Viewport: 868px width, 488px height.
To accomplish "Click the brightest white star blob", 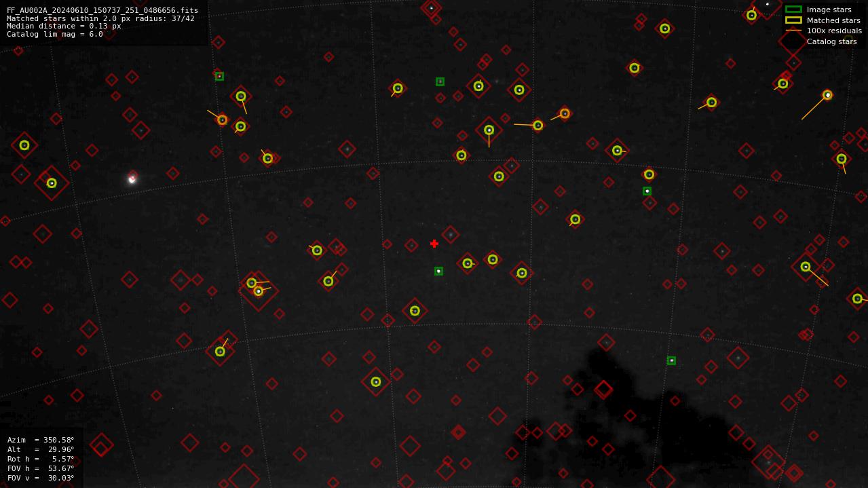I will coord(132,179).
